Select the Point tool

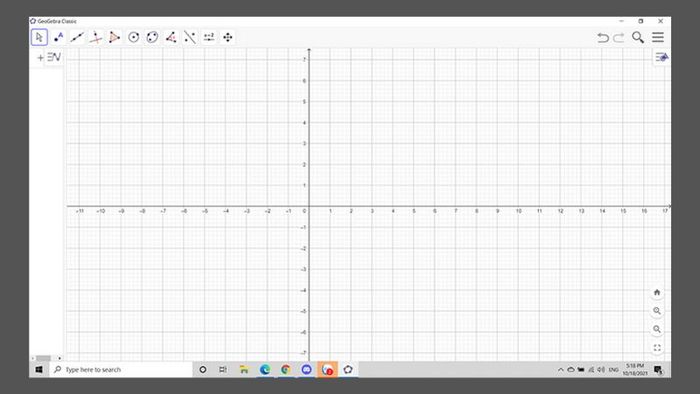(x=58, y=37)
